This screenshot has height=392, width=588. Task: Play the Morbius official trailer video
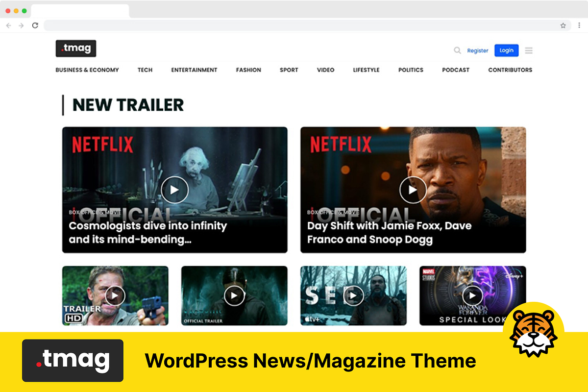pyautogui.click(x=234, y=295)
